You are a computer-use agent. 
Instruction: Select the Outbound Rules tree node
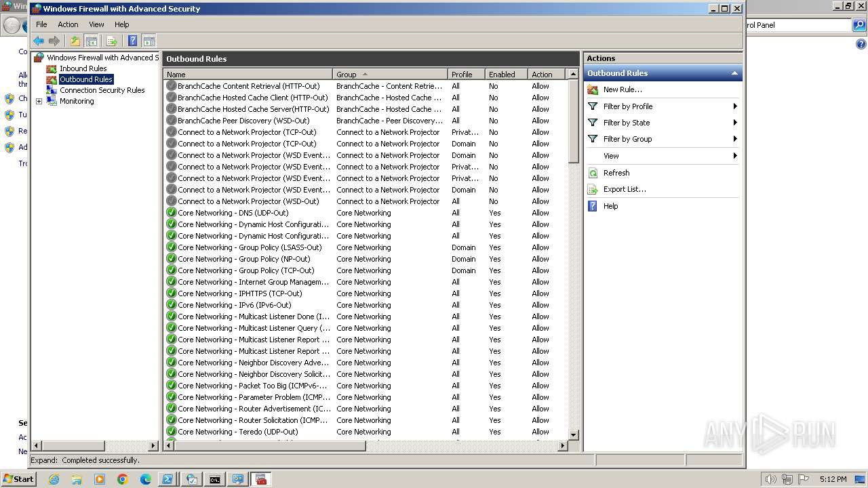85,79
